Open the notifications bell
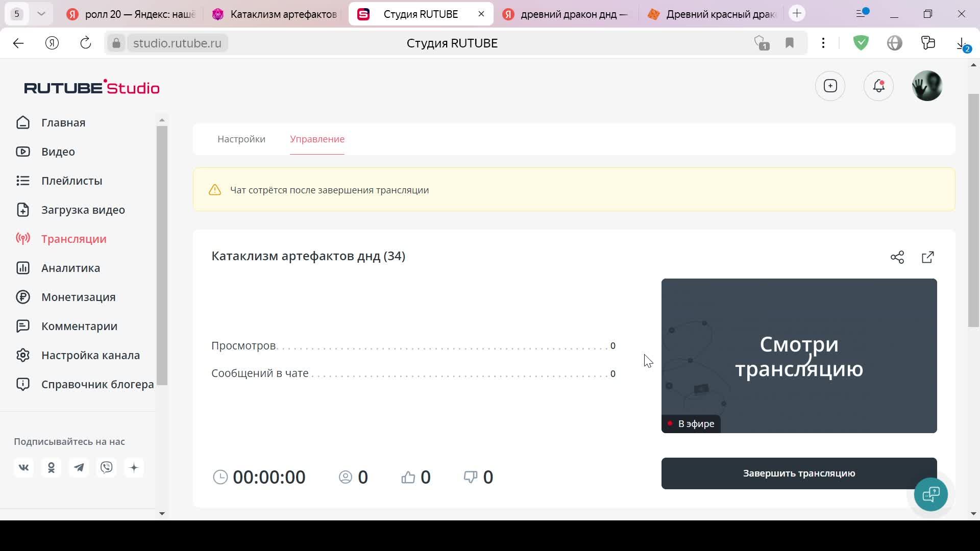 pos(878,86)
